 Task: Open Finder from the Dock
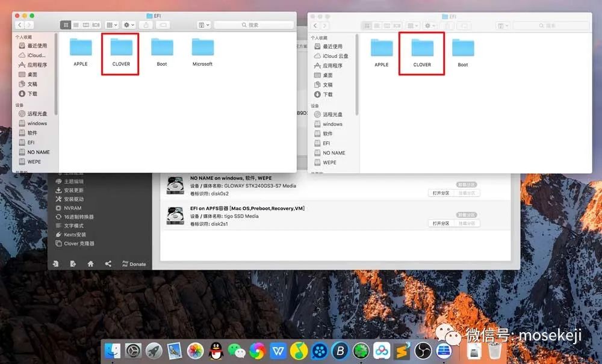[113, 351]
